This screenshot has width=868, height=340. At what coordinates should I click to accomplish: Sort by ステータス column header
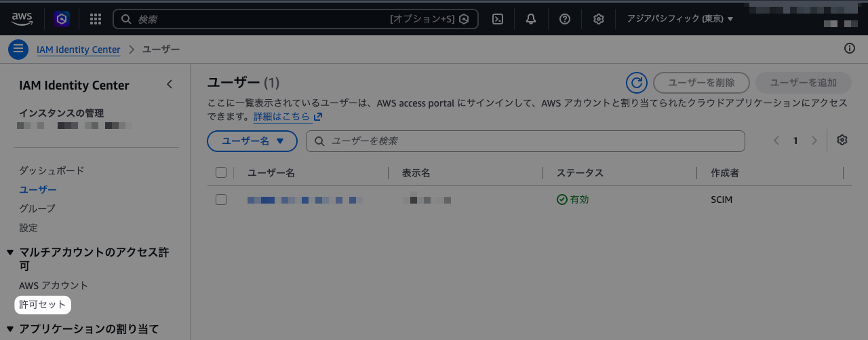(x=580, y=173)
